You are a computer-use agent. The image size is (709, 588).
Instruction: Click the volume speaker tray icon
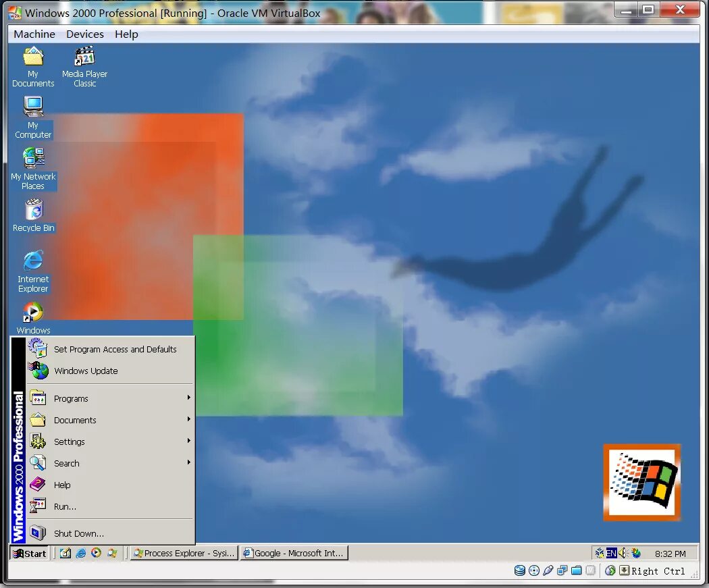(623, 553)
